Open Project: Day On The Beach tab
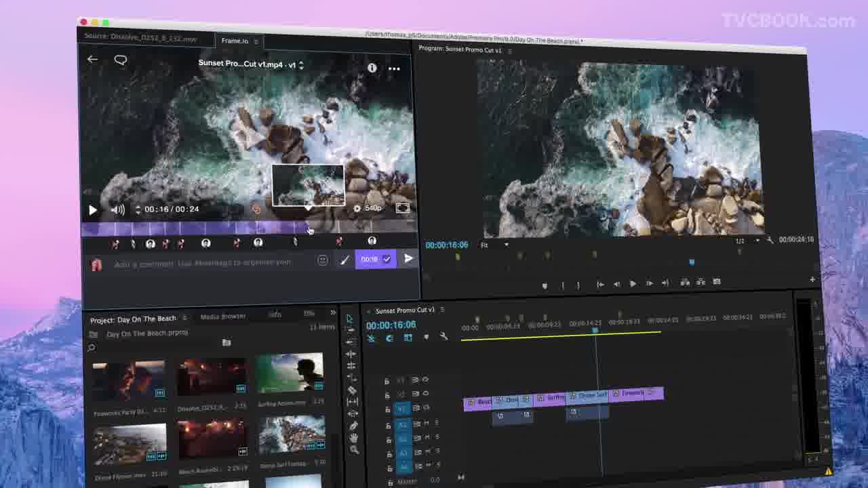868x488 pixels. click(133, 319)
